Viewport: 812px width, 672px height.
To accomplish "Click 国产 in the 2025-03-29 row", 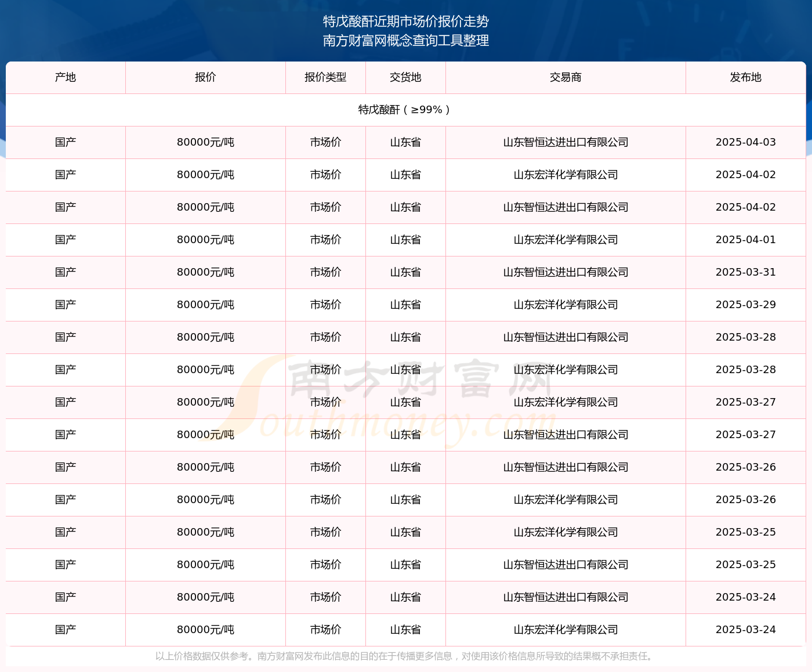I will click(x=66, y=305).
